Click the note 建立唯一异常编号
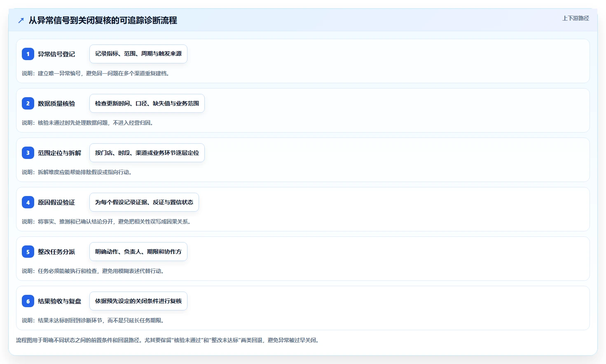Viewport: 606px width, 364px height. pyautogui.click(x=59, y=73)
